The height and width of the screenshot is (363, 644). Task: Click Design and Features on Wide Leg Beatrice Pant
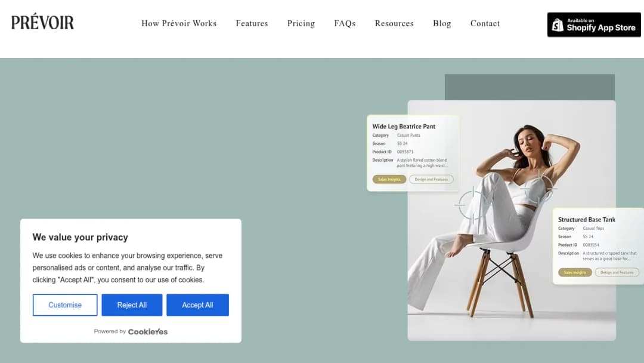coord(431,179)
